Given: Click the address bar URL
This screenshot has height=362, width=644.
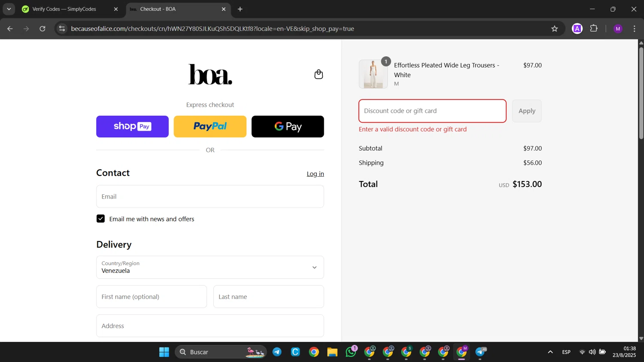Looking at the screenshot, I should (213, 29).
